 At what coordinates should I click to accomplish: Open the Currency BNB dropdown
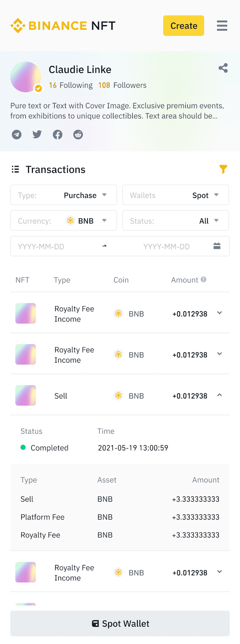64,221
